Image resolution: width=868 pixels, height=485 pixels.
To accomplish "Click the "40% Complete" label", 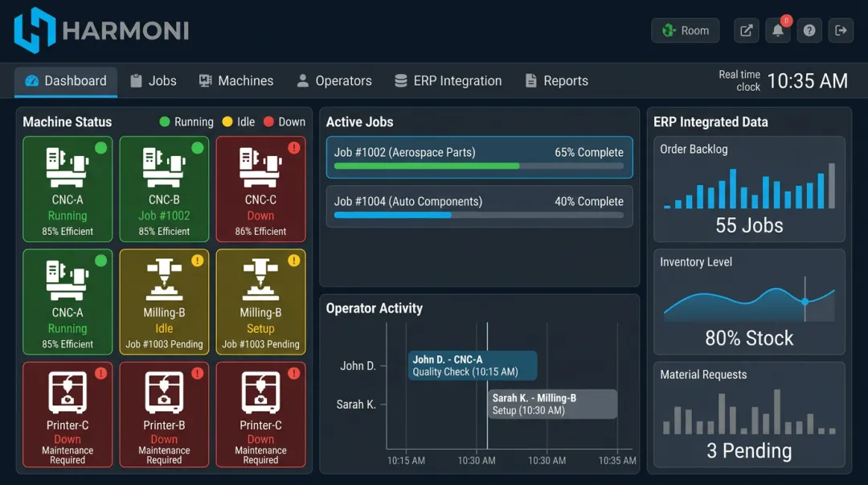I will coord(589,202).
